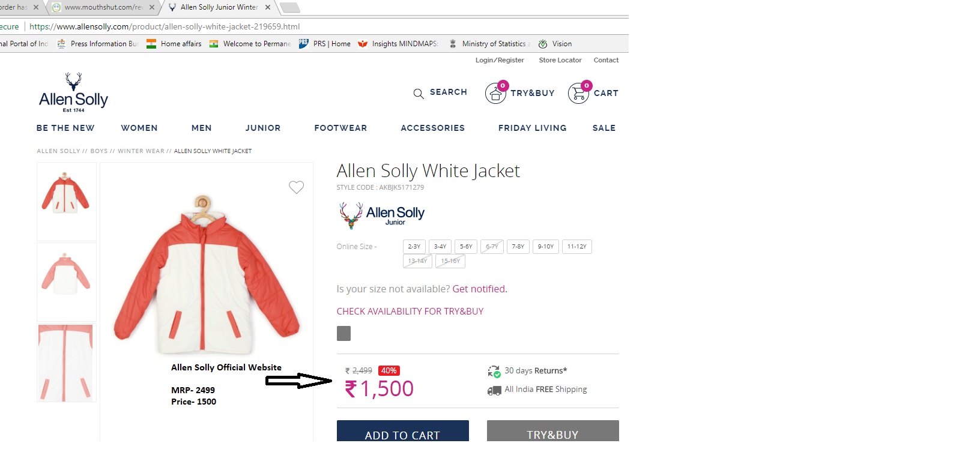Select the grey color swatch
This screenshot has height=461, width=980.
point(343,334)
